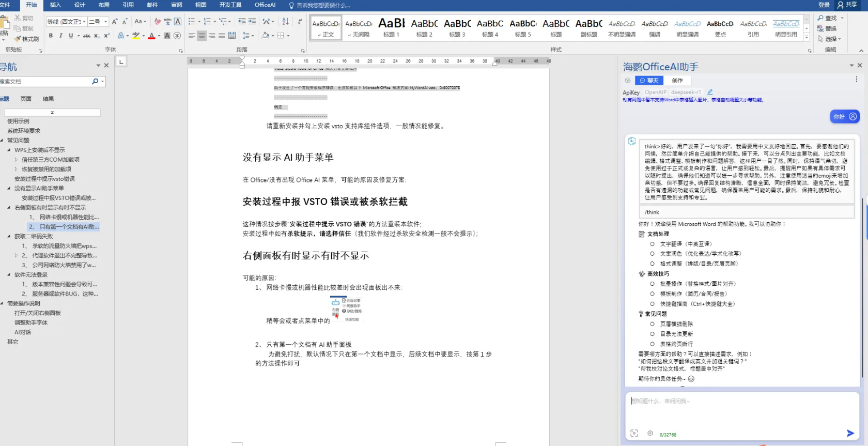Open the 插入 ribbon tab

coord(55,5)
